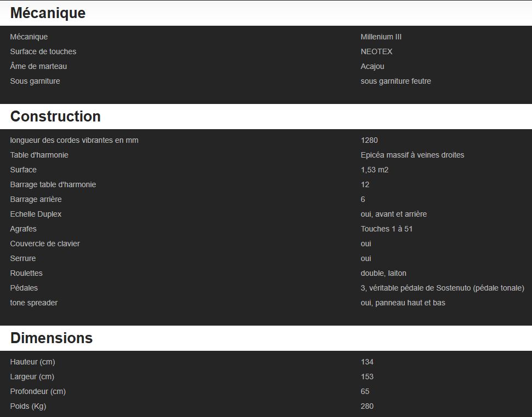Click the double, laiton value
The height and width of the screenshot is (417, 532).
(384, 273)
